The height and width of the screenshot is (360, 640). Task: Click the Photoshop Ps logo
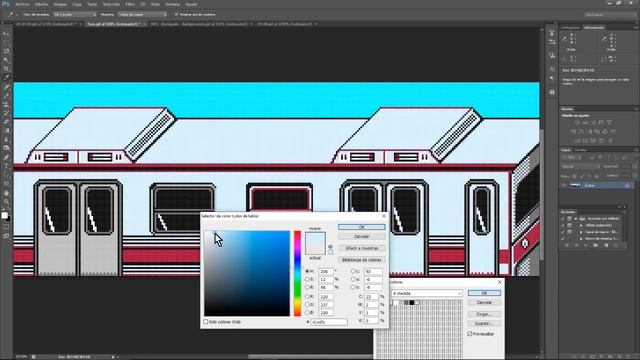(6, 4)
